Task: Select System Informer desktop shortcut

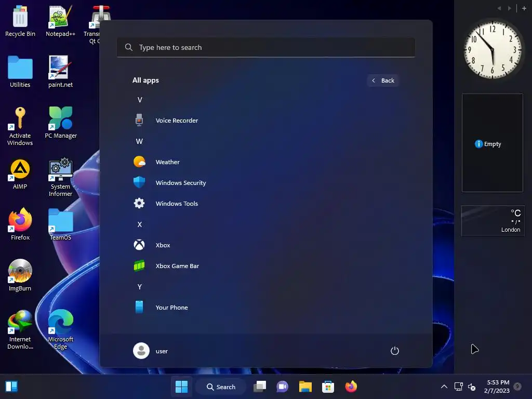Action: tap(60, 177)
